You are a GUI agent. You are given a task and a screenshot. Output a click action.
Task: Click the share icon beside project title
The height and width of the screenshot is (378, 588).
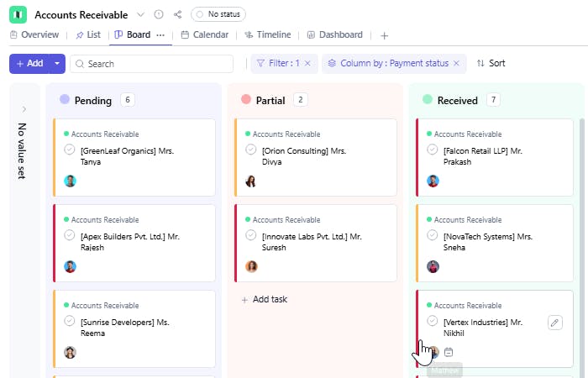pos(177,14)
